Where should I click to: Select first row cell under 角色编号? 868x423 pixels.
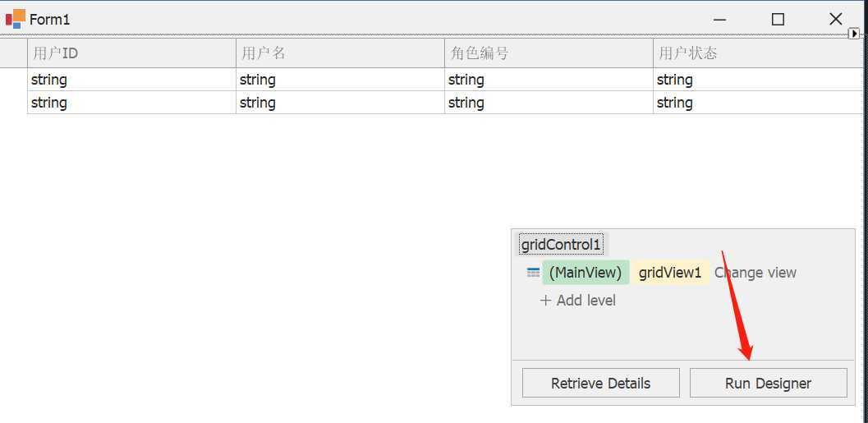pos(549,80)
